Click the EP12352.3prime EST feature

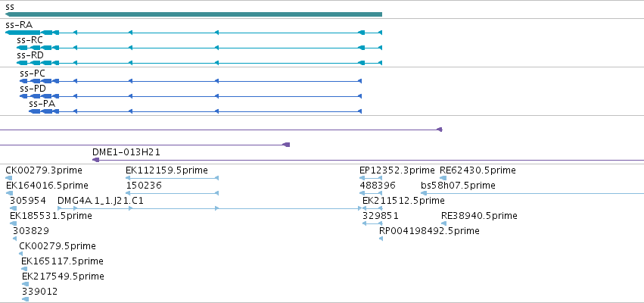(x=371, y=178)
